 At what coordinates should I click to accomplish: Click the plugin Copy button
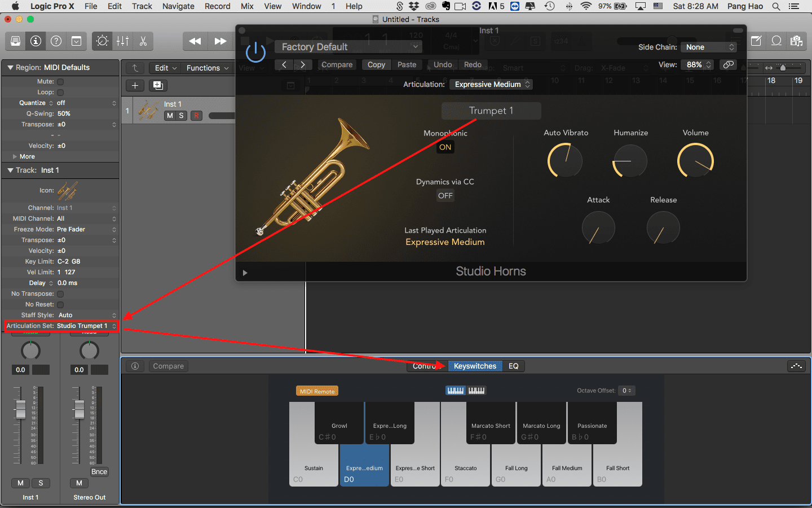(377, 64)
